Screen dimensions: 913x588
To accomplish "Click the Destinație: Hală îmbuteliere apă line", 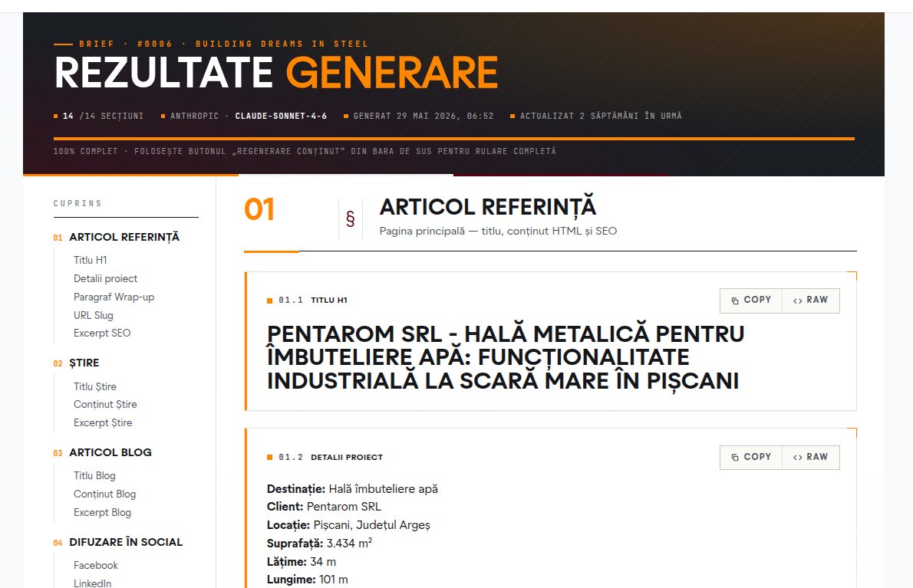I will click(352, 489).
